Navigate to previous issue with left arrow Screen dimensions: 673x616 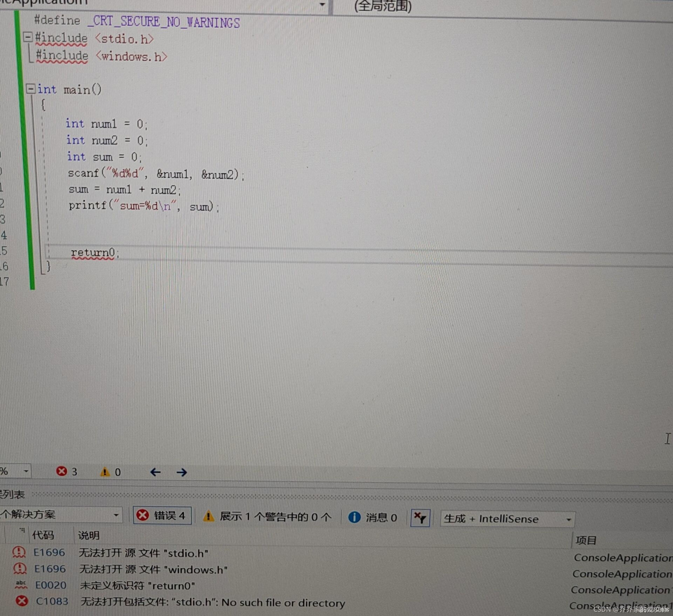pos(155,472)
